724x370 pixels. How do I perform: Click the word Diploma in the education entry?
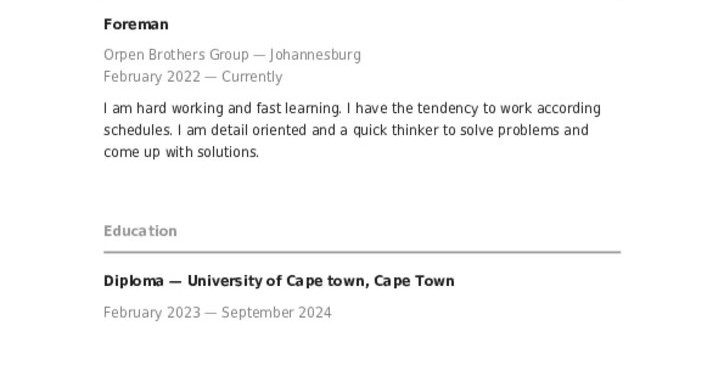[x=133, y=281]
